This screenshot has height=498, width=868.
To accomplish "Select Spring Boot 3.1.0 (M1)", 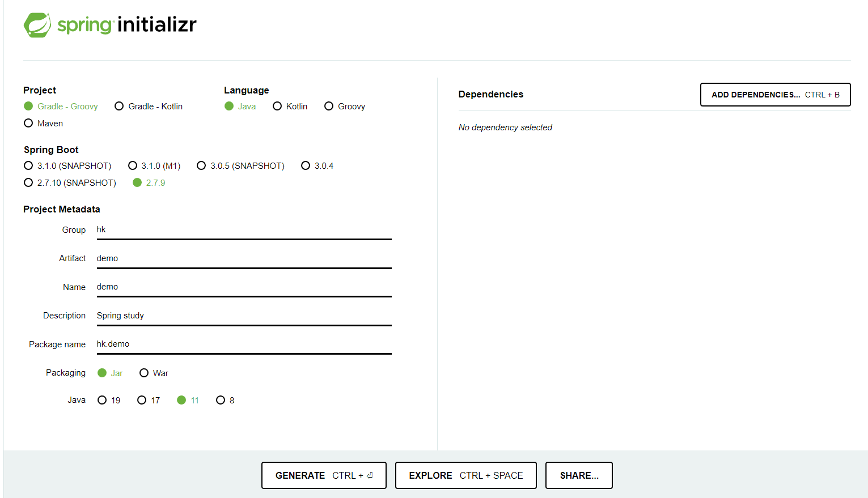I will [x=154, y=166].
